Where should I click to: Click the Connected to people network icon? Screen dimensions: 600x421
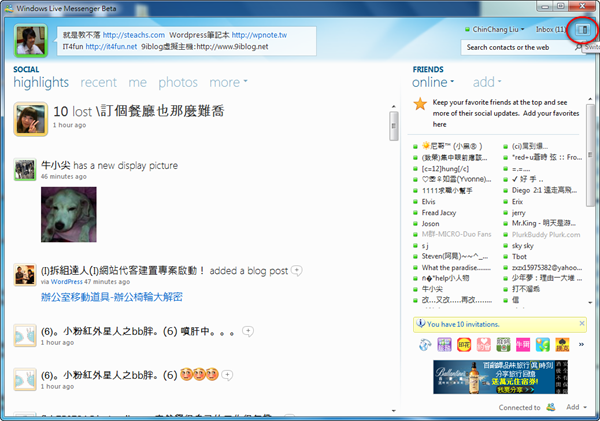pyautogui.click(x=551, y=407)
